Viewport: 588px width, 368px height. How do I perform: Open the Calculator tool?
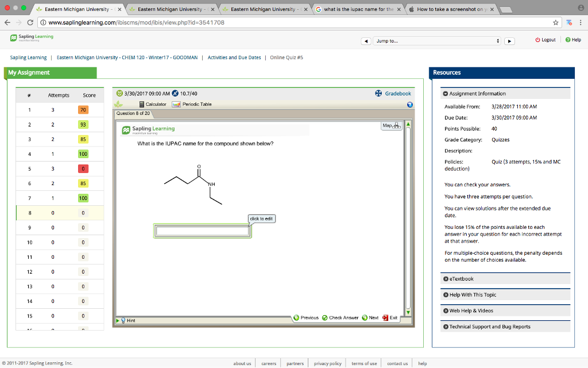click(x=153, y=105)
